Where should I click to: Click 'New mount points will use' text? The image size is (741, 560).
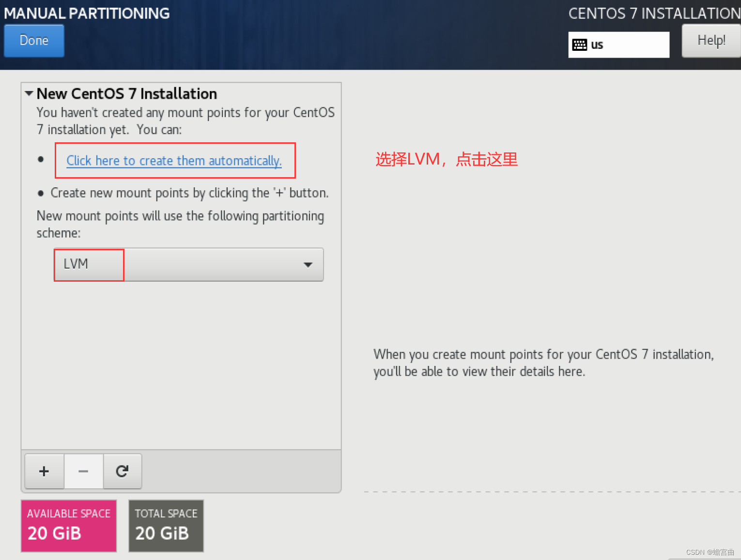(180, 225)
